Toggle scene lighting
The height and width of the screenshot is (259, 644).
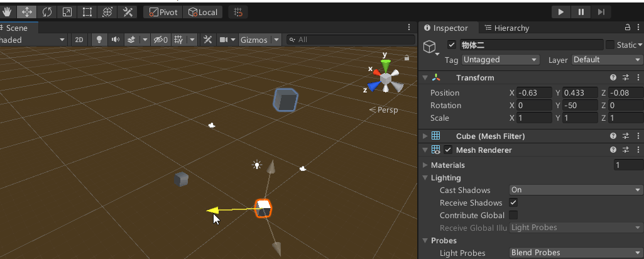click(x=99, y=40)
